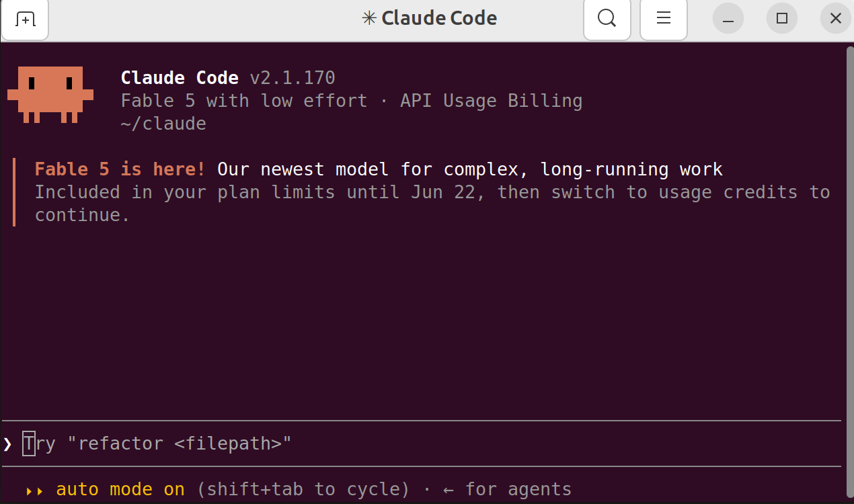Click the Claude Code v2.1.170 version text
This screenshot has height=504, width=854.
228,78
